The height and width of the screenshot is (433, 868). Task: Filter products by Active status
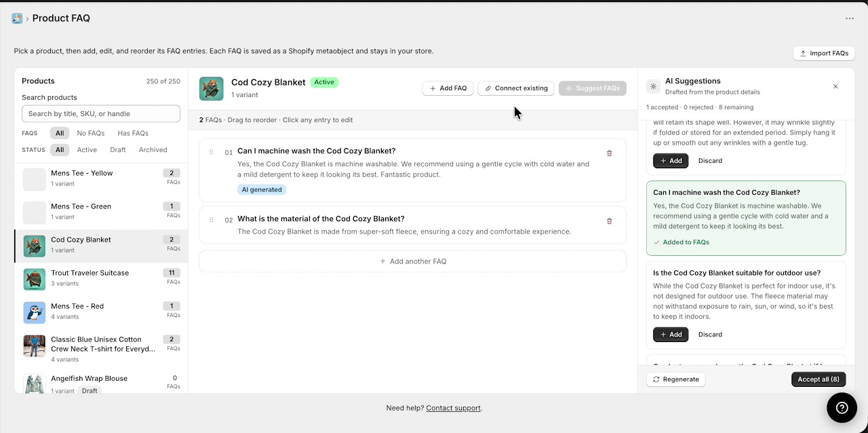87,149
